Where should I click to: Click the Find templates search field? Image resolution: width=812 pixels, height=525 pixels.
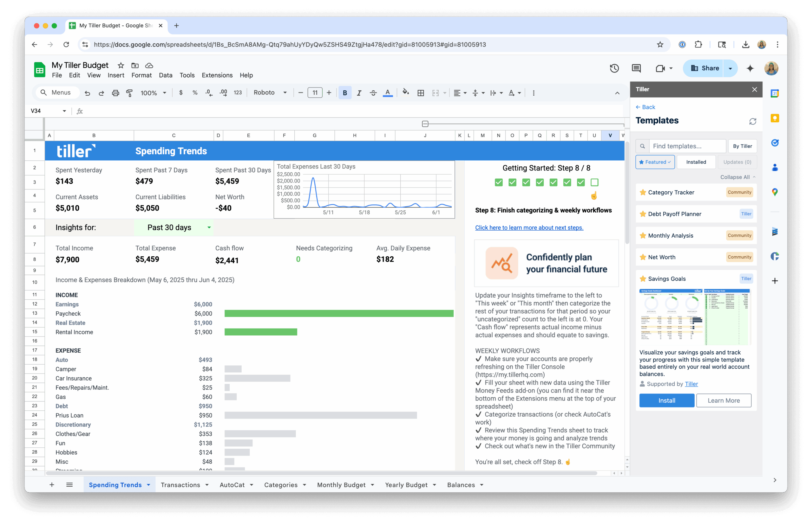[x=687, y=146]
